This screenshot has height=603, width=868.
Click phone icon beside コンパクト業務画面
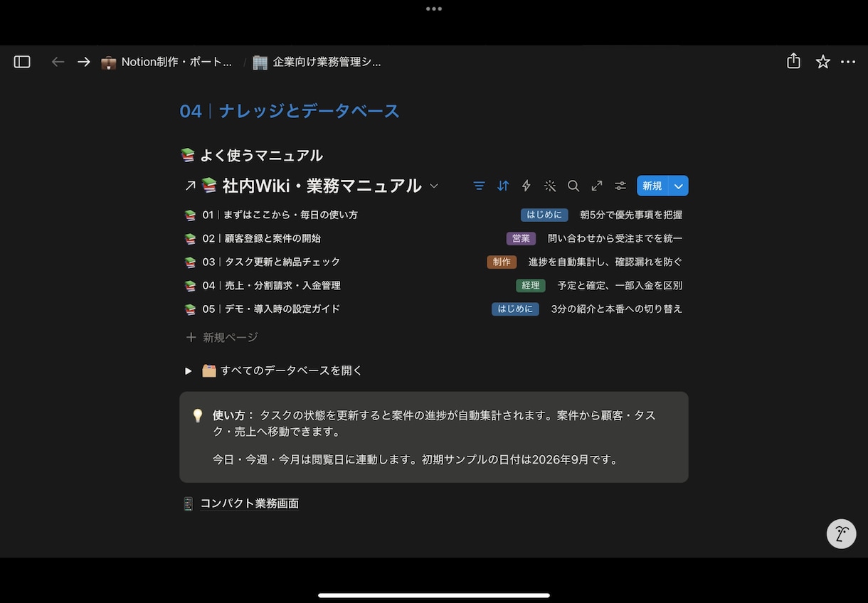[x=189, y=503]
